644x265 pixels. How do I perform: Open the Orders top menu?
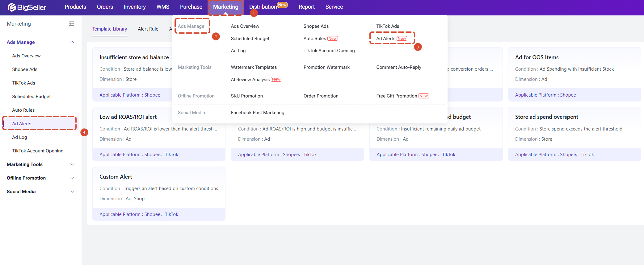[105, 7]
